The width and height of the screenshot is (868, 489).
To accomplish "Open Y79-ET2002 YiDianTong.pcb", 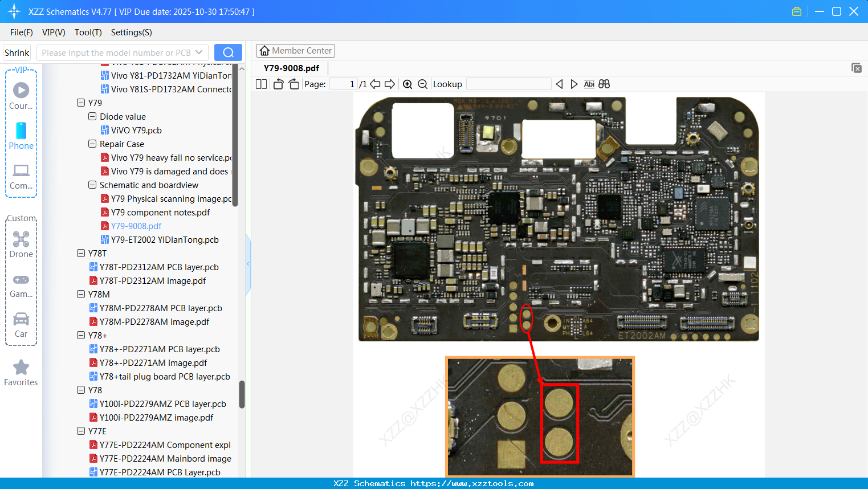I will coord(165,240).
